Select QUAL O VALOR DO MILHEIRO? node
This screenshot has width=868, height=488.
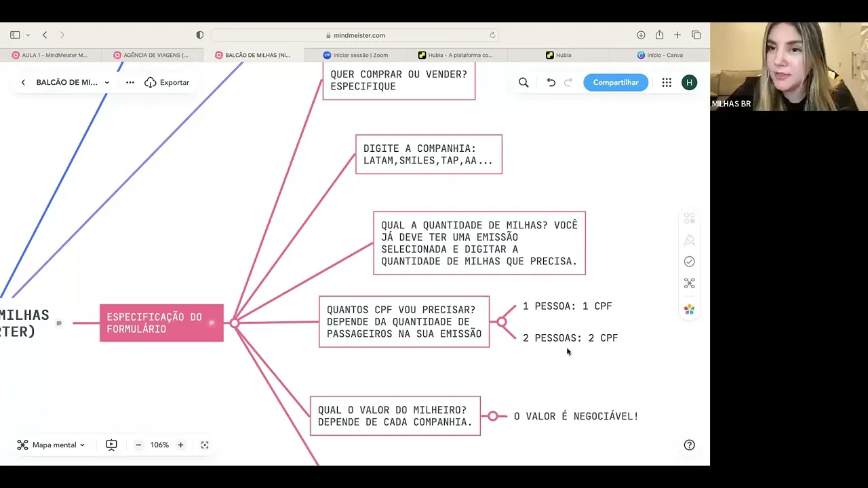395,416
